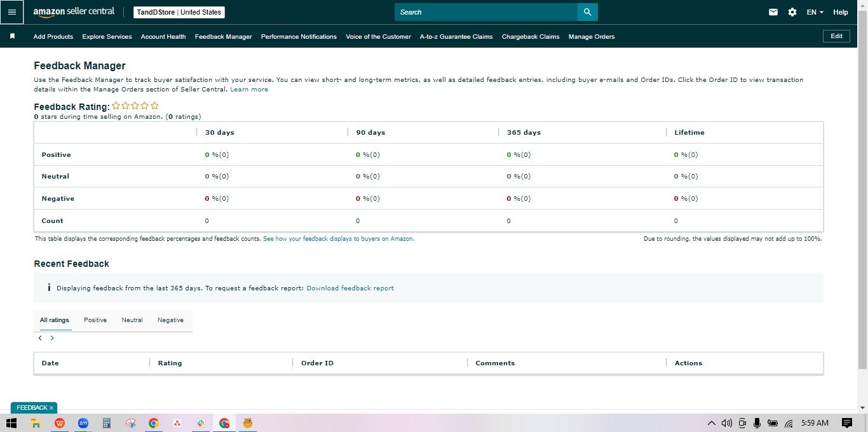Open Explore Services menu item

click(107, 37)
